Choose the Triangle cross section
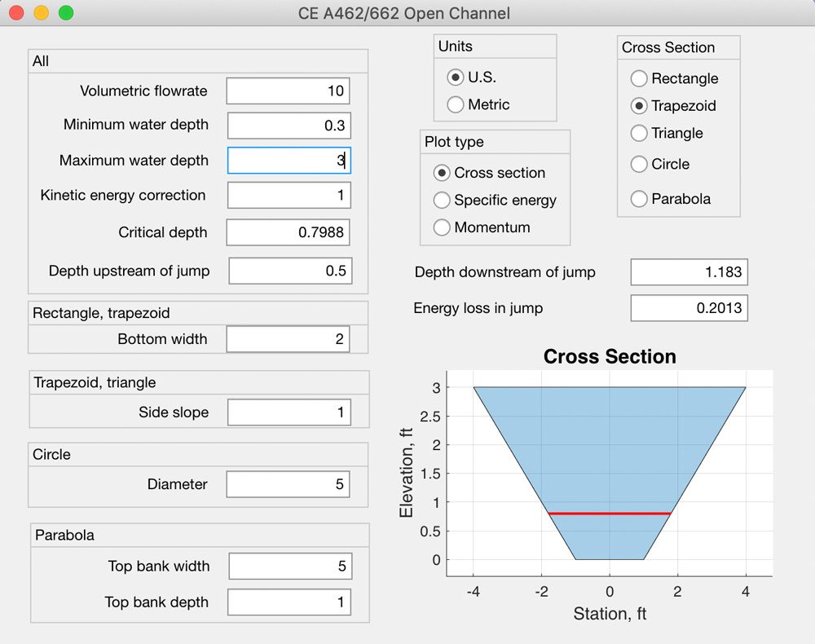815x644 pixels. point(639,133)
